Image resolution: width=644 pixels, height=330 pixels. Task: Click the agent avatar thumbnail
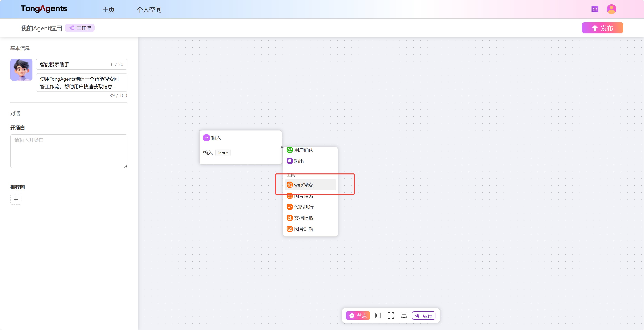coord(21,70)
